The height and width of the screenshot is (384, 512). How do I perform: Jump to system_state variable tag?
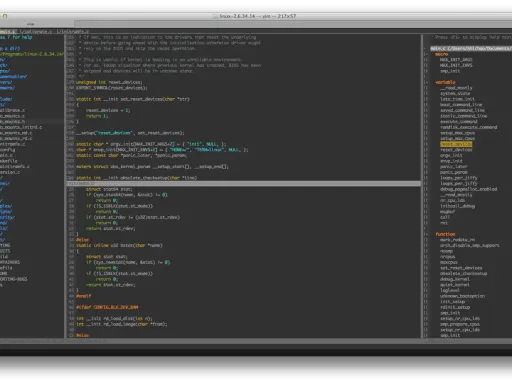455,93
